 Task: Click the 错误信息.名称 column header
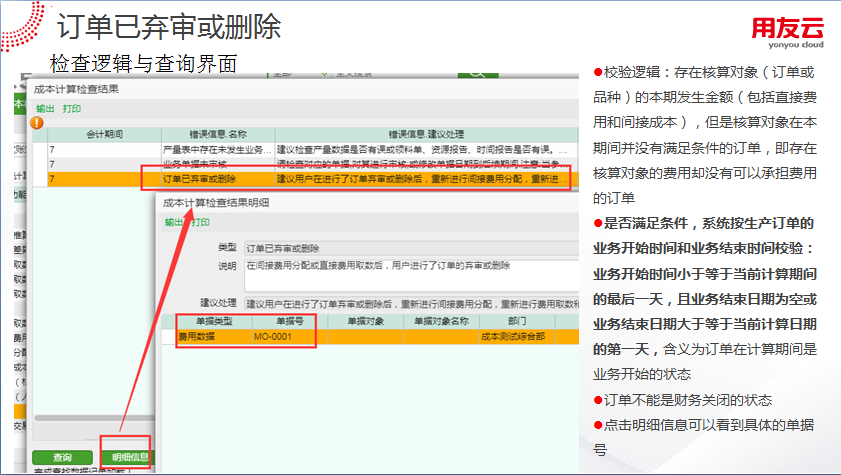click(218, 133)
